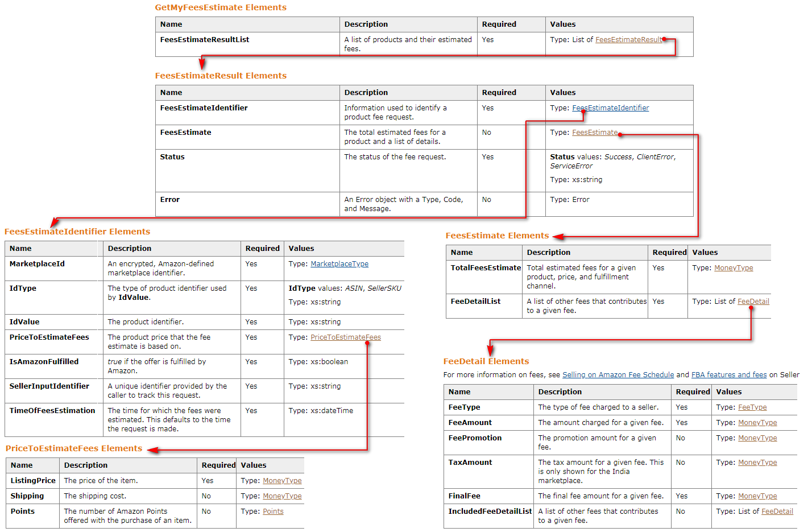
Task: Click the 'Type: xs:boolean' value
Action: pyautogui.click(x=318, y=362)
